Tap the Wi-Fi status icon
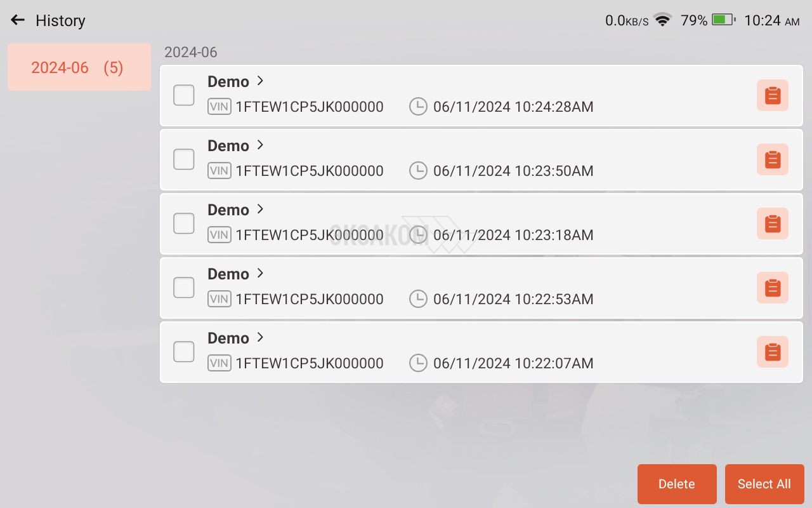Viewport: 812px width, 508px height. (x=663, y=20)
